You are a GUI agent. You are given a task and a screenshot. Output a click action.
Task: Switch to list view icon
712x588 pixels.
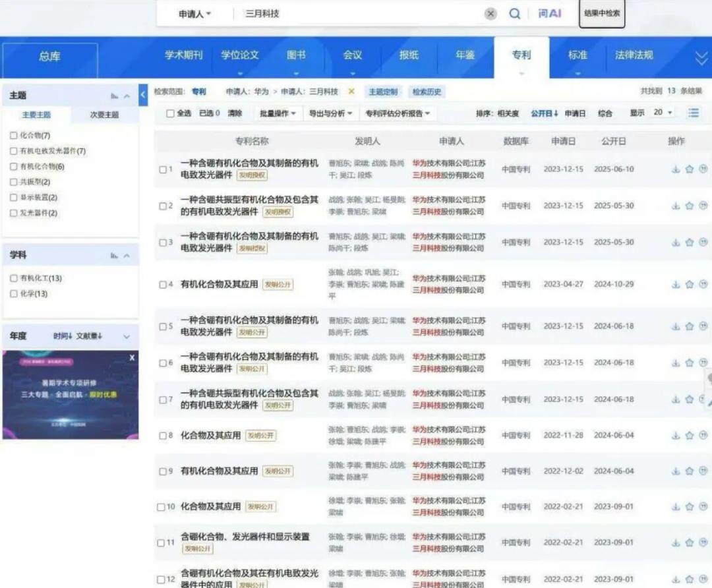coord(694,113)
